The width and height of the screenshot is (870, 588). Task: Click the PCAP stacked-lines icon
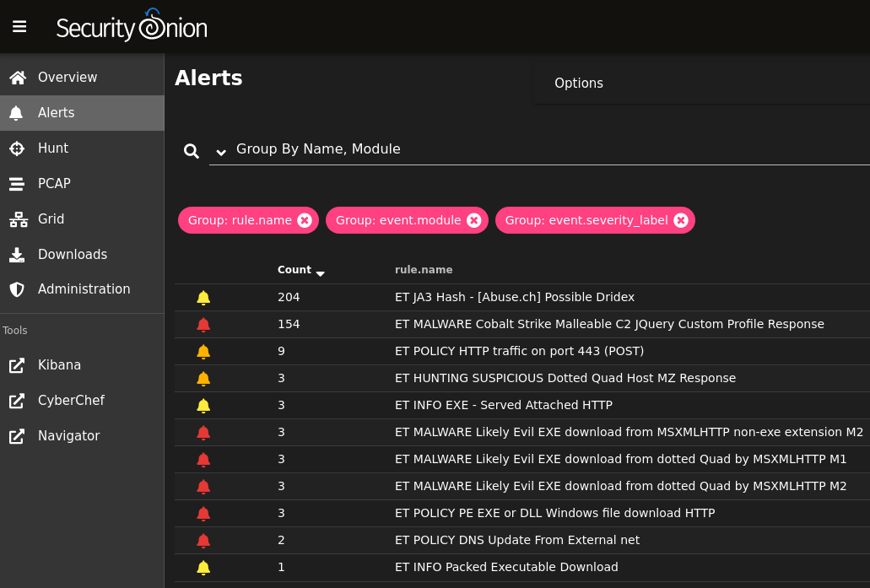[x=17, y=184]
